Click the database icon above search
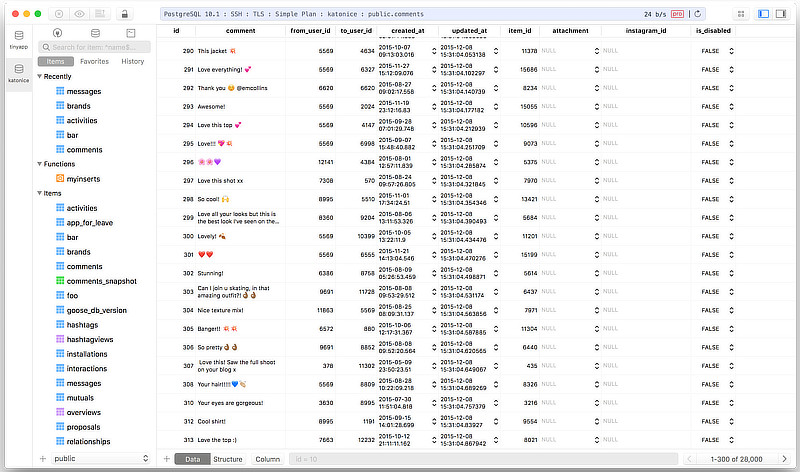Image resolution: width=800 pixels, height=472 pixels. (95, 33)
